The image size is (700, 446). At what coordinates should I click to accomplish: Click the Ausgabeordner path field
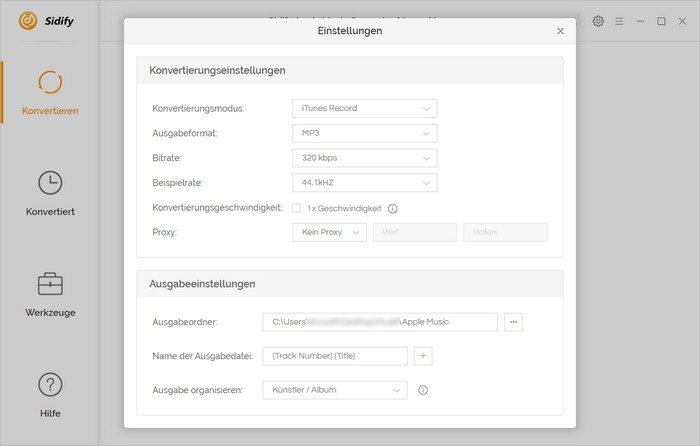click(380, 322)
